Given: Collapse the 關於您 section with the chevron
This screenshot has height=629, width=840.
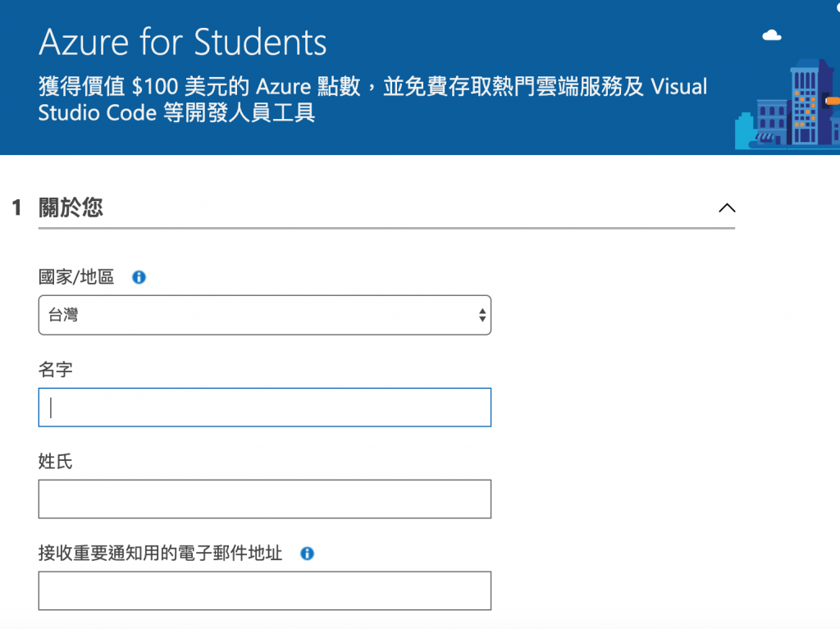Looking at the screenshot, I should click(x=726, y=207).
